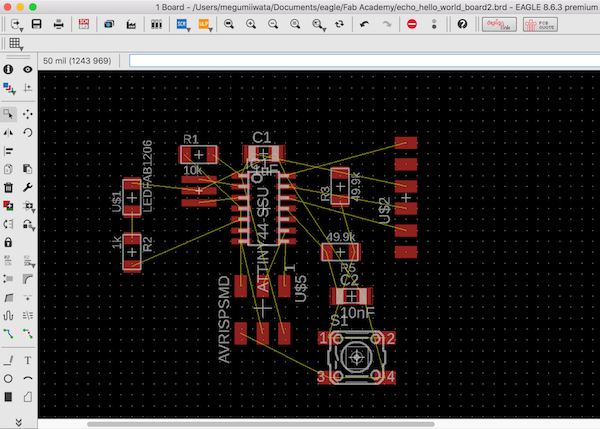Select the Line drawing tool

coord(8,360)
